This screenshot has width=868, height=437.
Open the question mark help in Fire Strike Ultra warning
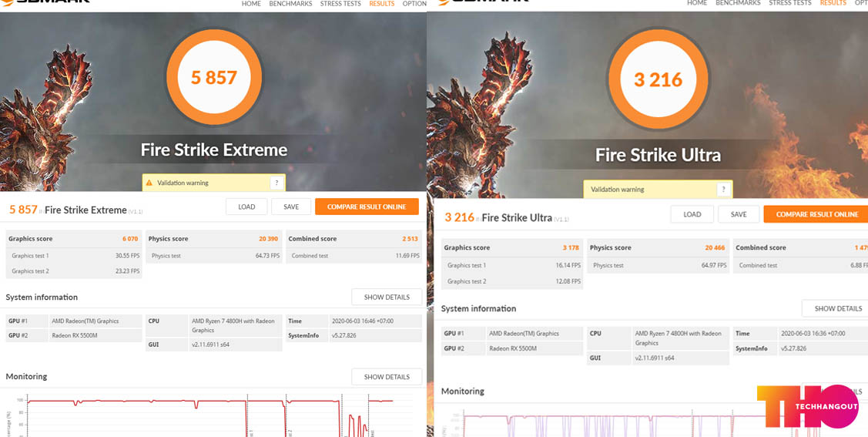click(723, 190)
